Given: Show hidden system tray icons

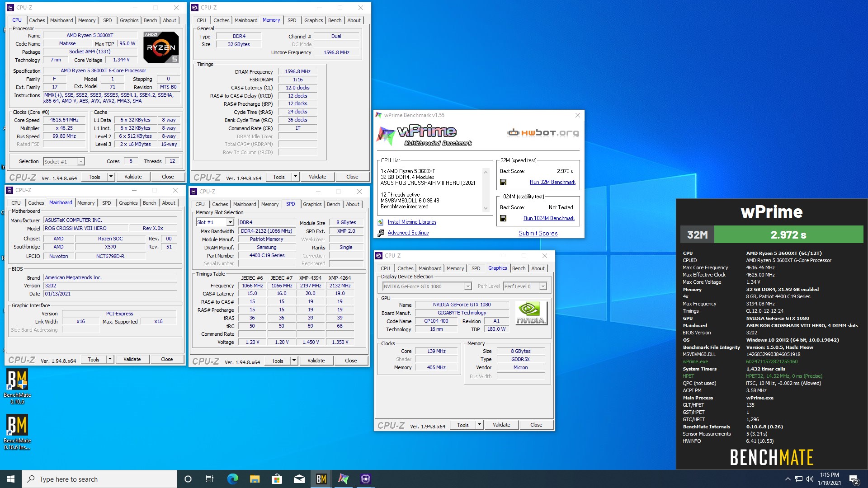Looking at the screenshot, I should [788, 479].
